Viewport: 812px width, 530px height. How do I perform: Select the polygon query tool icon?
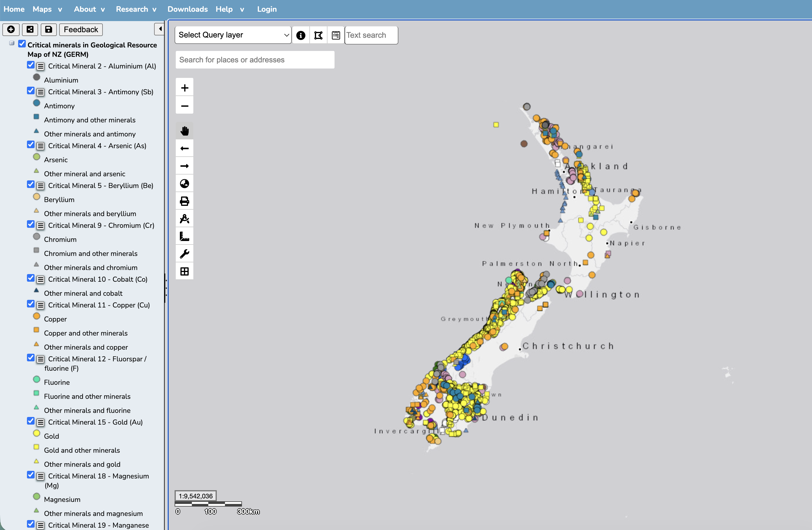(x=318, y=35)
